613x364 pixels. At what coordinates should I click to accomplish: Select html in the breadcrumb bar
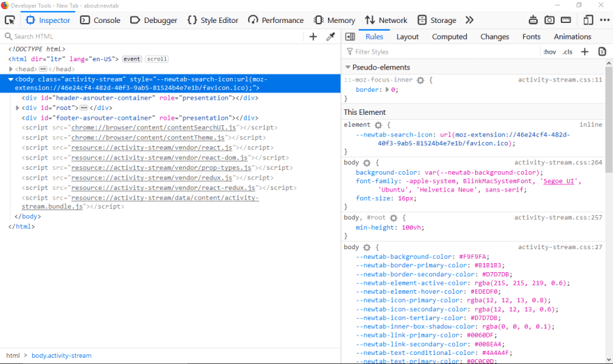[x=13, y=356]
